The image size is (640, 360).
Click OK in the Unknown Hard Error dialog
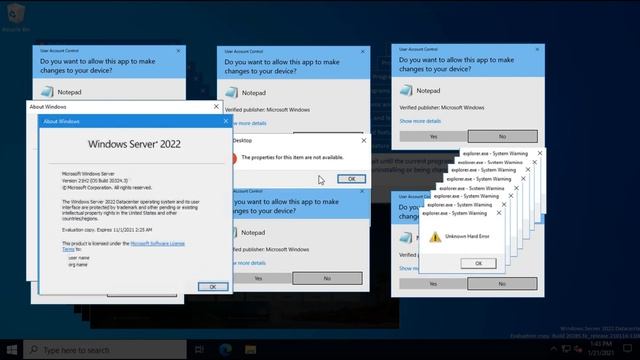pyautogui.click(x=478, y=263)
